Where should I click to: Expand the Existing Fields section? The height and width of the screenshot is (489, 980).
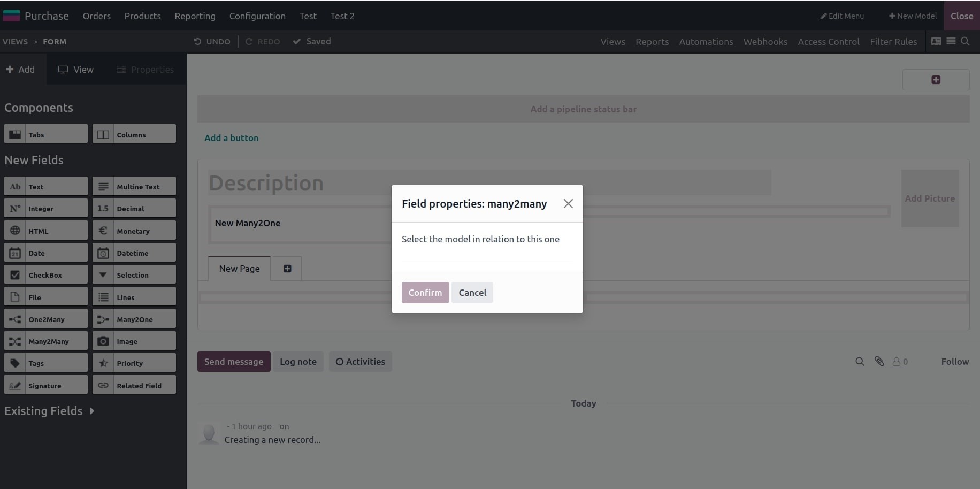tap(49, 411)
